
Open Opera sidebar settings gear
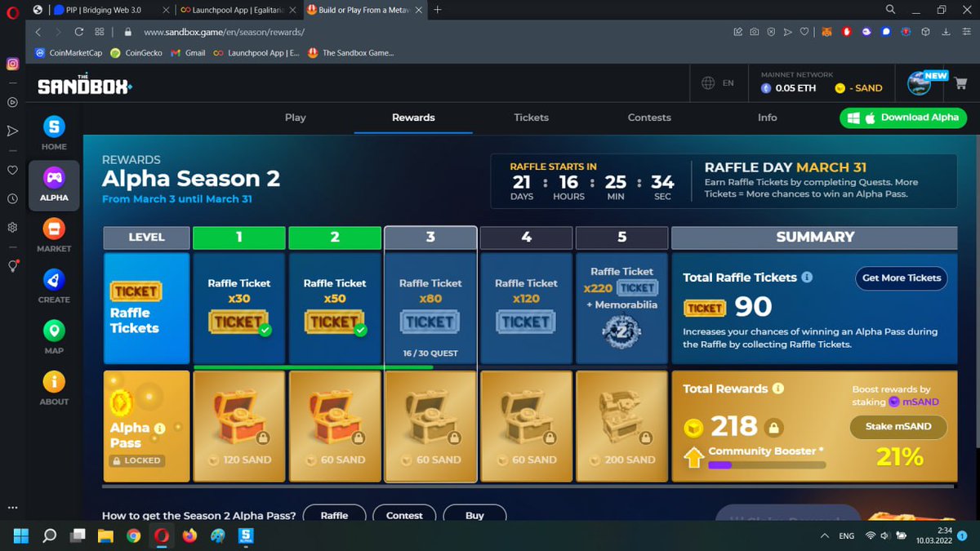pos(12,227)
